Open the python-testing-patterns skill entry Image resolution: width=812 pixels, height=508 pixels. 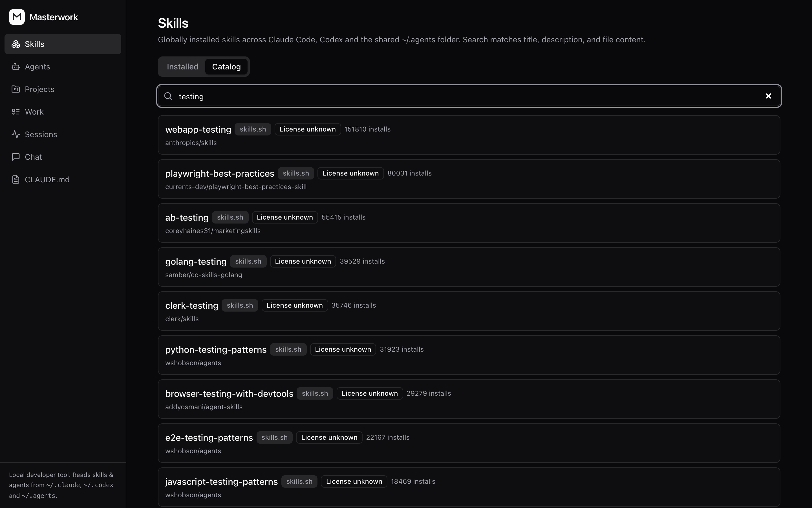coord(469,355)
